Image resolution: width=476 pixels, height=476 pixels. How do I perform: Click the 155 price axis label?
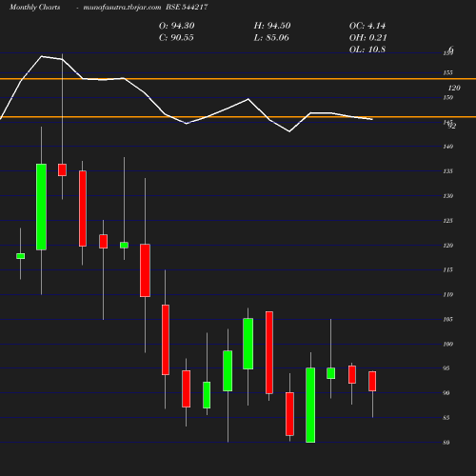(447, 73)
